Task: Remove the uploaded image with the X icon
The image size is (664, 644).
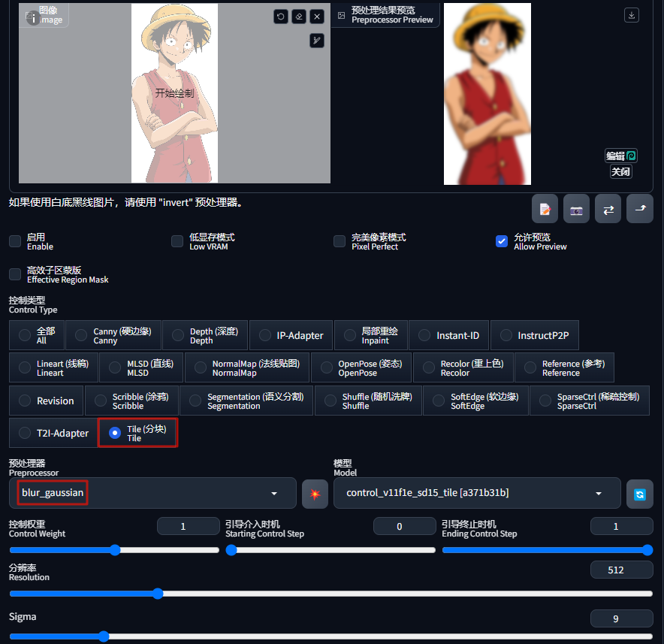Action: coord(317,17)
